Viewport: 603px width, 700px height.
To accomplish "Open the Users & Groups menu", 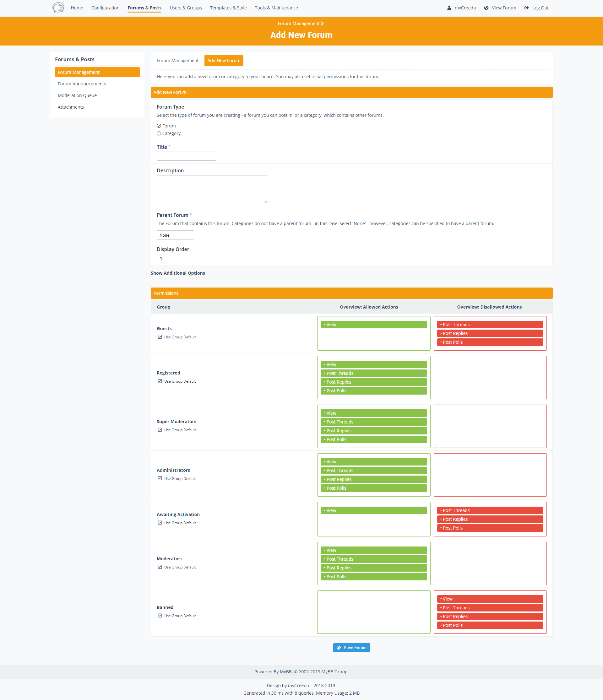I will point(186,8).
